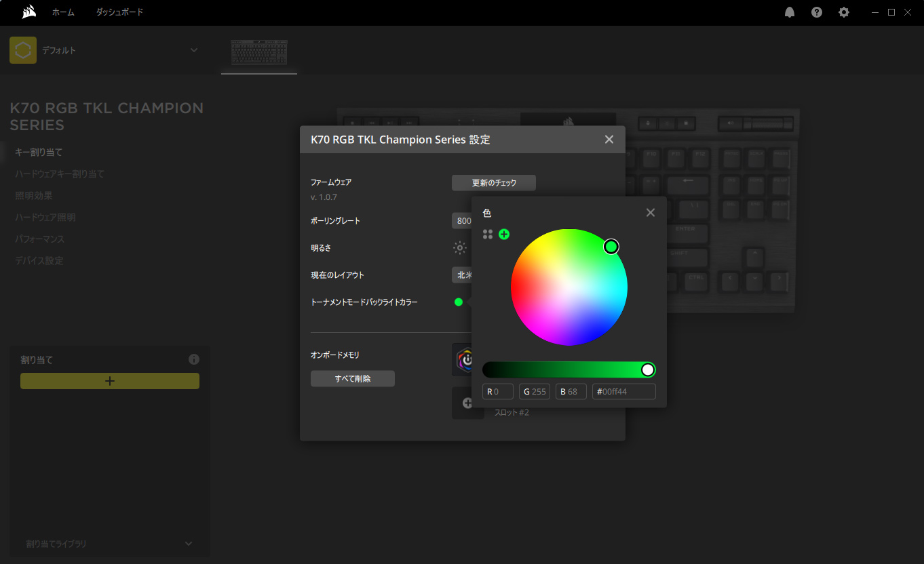Switch to the ダッシュボード tab
This screenshot has width=924, height=564.
point(119,12)
